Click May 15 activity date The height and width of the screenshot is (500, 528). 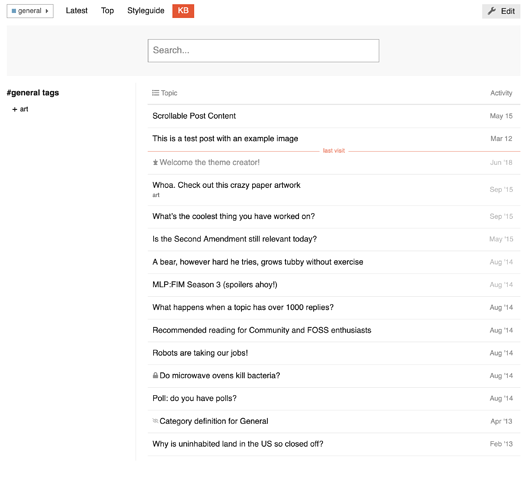501,116
